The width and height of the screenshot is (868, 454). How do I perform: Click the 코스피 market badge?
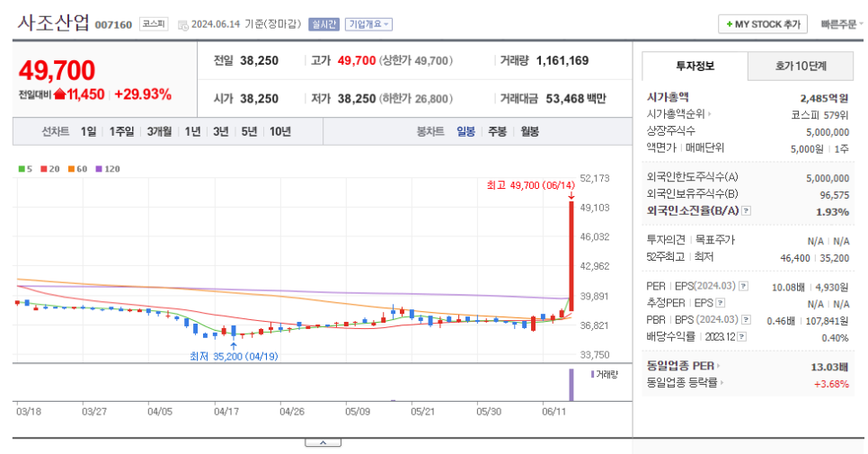(154, 23)
